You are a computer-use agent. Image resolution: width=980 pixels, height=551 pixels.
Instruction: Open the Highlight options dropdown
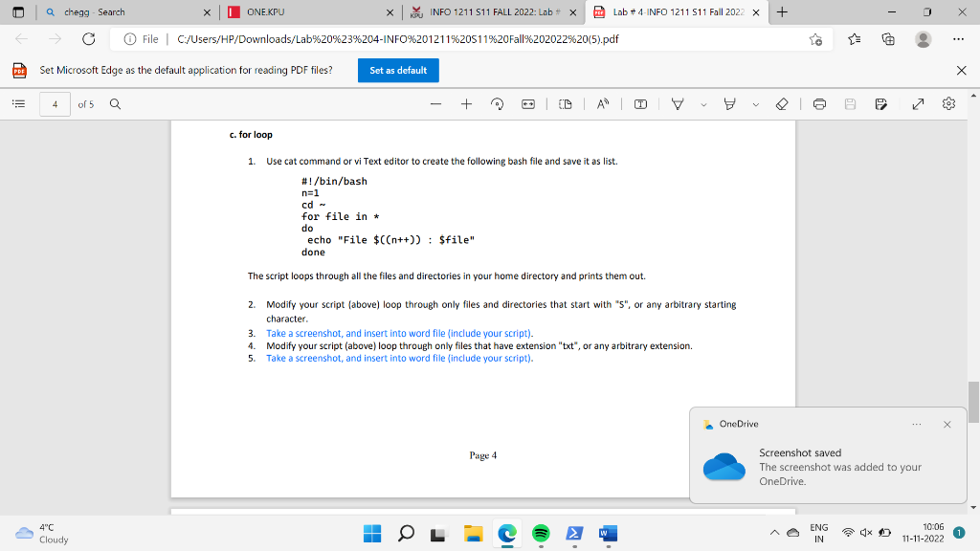tap(754, 104)
